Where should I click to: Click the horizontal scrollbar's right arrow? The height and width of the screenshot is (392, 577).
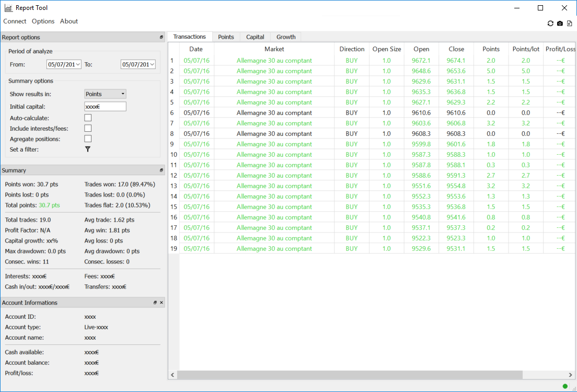click(x=570, y=375)
